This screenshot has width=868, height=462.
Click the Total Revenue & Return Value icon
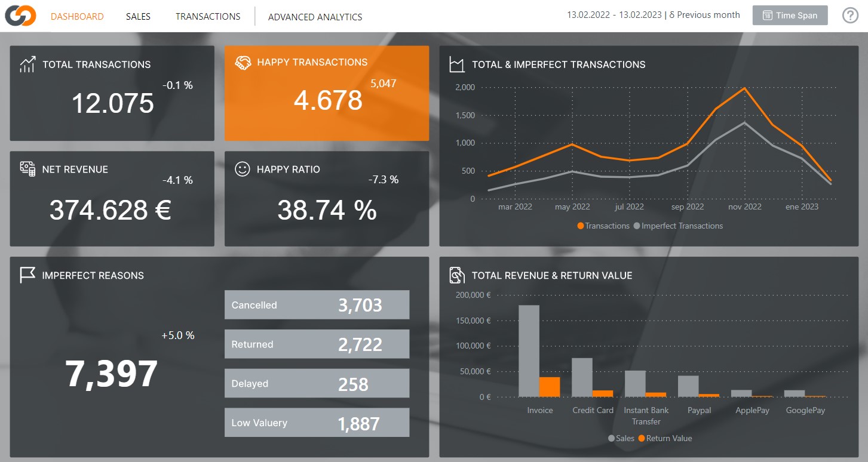click(x=457, y=275)
